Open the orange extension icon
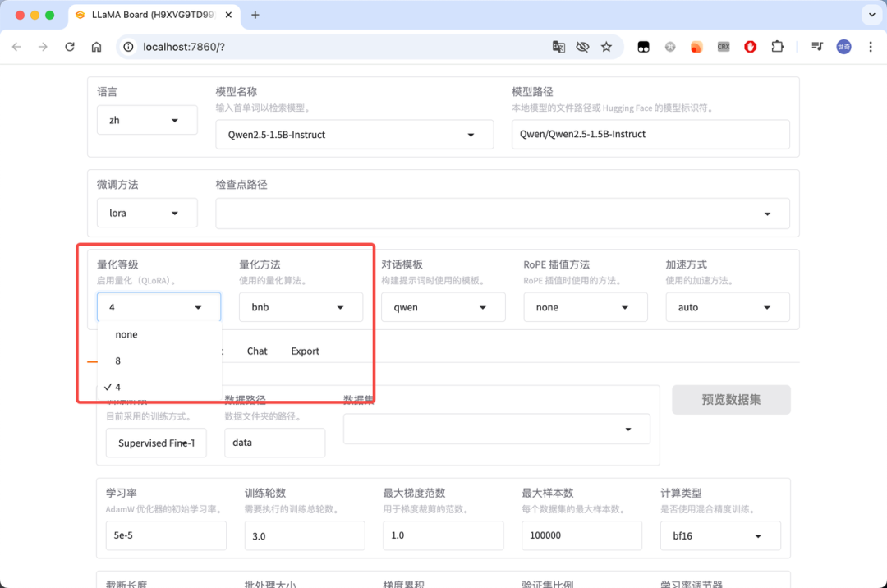 point(696,47)
